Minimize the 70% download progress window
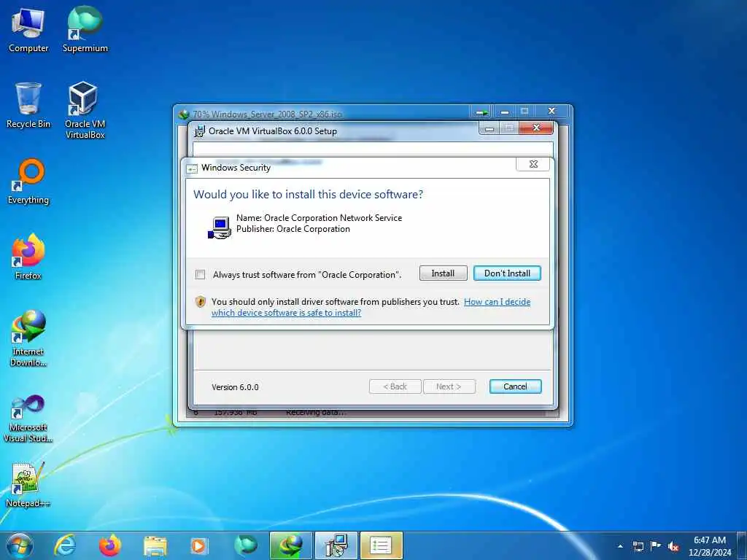The image size is (747, 560). coord(505,112)
